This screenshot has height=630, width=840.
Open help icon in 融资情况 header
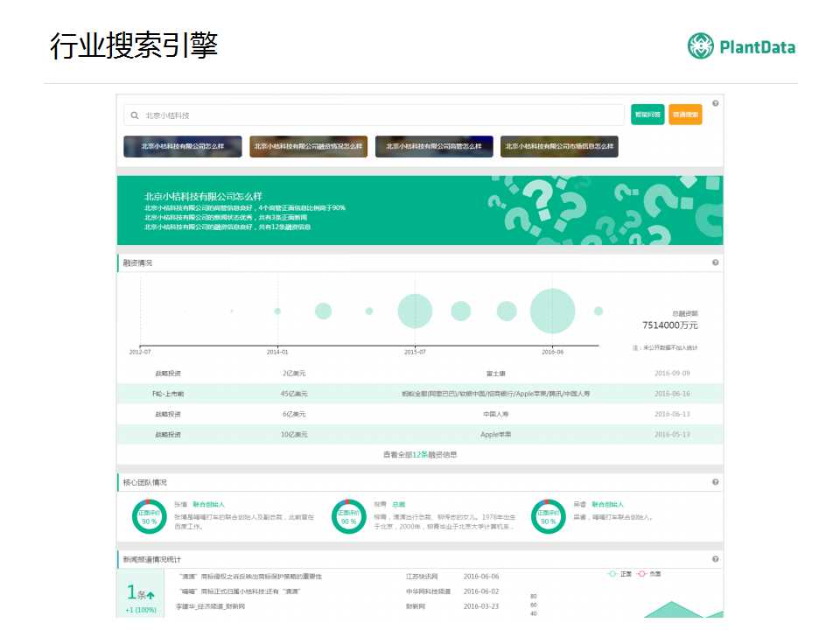(715, 262)
